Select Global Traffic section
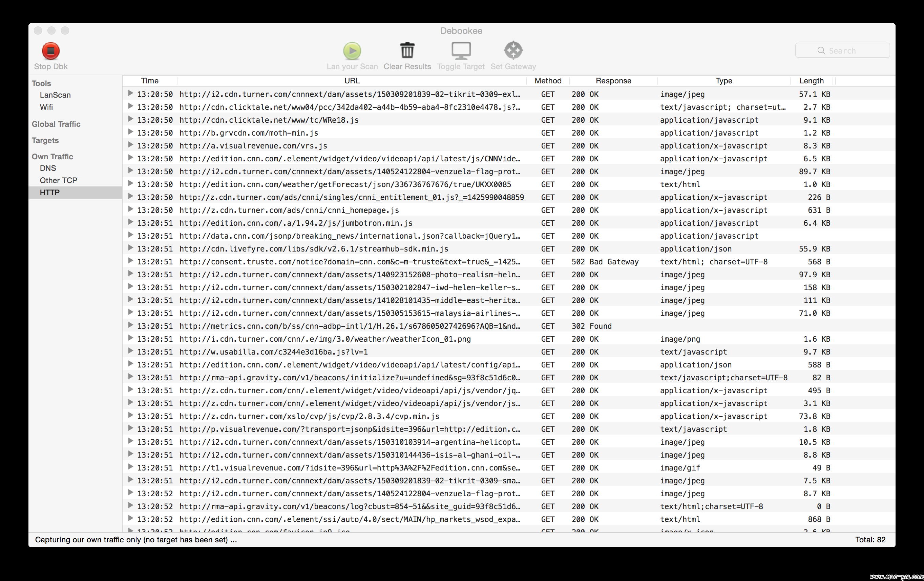 [56, 124]
